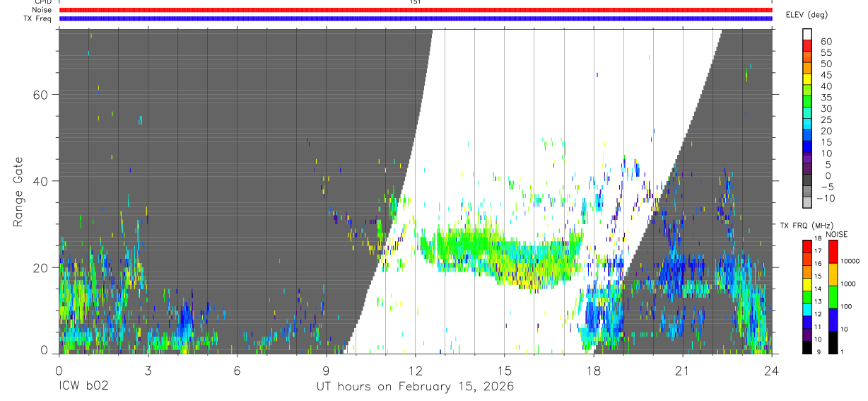
Task: Click y-axis tick label 60
Action: pos(42,95)
